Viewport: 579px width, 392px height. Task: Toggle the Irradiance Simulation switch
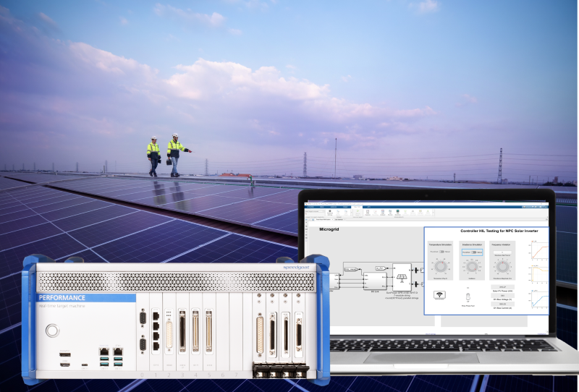473,252
